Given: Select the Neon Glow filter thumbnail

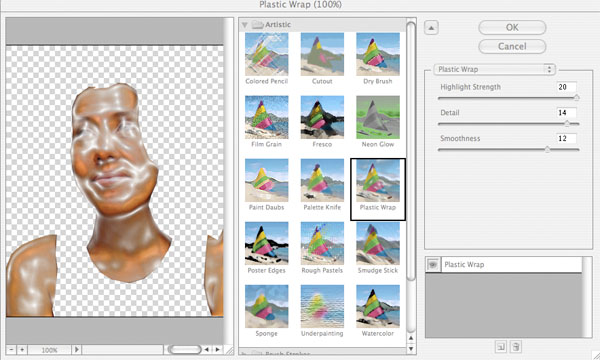Looking at the screenshot, I should click(x=378, y=117).
